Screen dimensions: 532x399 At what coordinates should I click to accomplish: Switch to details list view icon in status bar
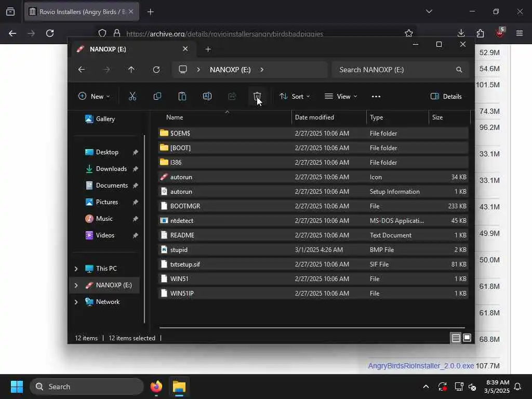coord(456,338)
